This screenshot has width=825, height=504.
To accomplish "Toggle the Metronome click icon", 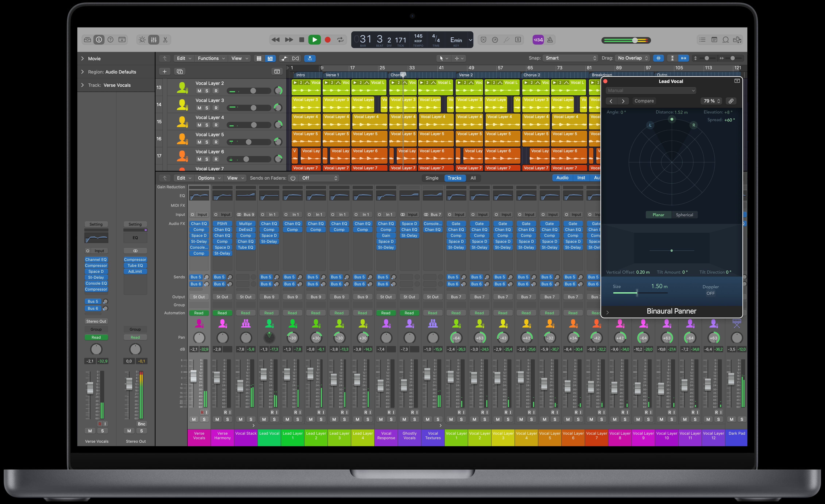I will pos(550,40).
